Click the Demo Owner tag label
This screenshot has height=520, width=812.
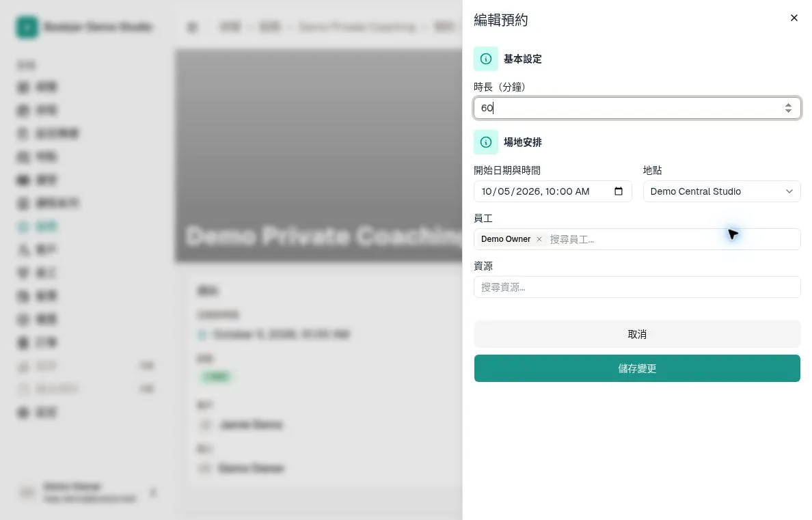pyautogui.click(x=505, y=239)
